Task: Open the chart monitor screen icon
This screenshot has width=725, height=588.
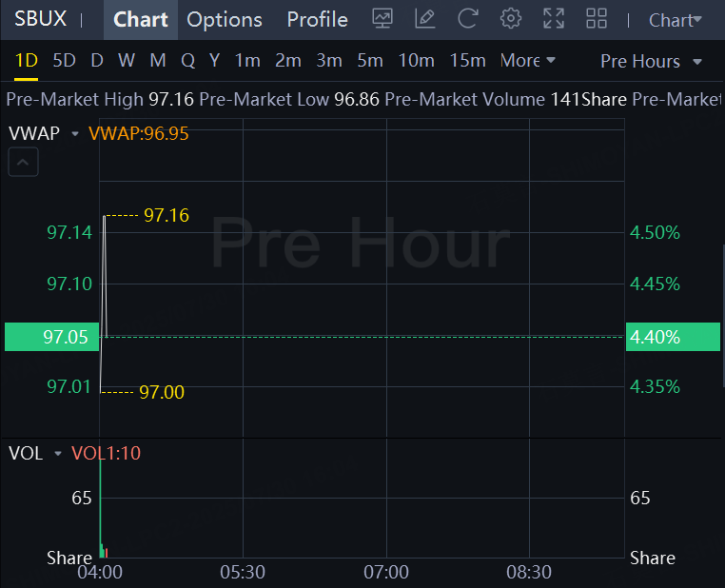Action: pos(382,19)
